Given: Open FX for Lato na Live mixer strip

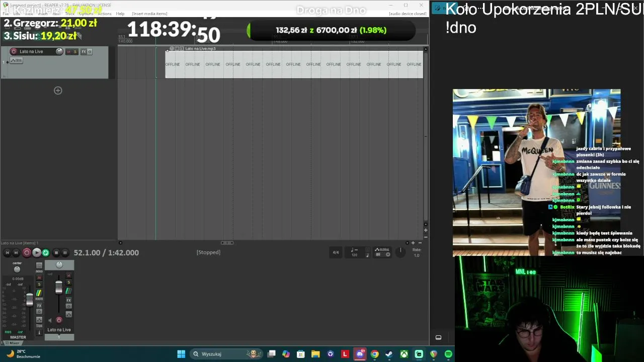Looking at the screenshot, I should click(x=69, y=300).
